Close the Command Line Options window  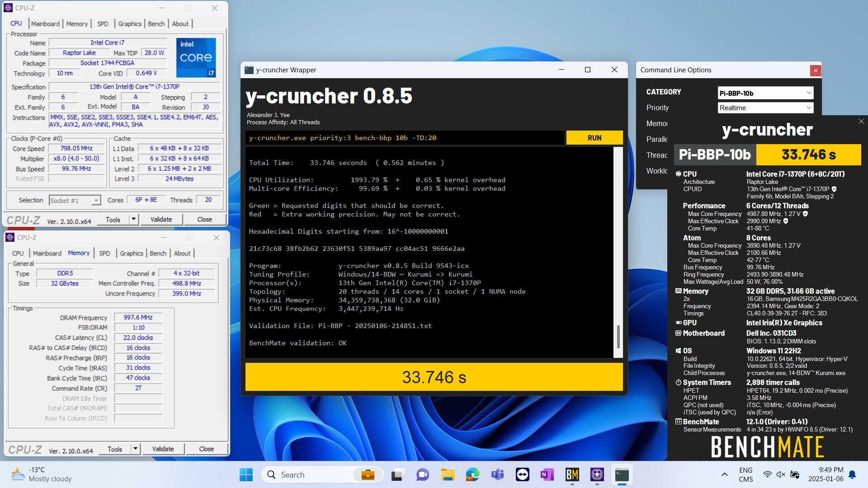point(815,70)
